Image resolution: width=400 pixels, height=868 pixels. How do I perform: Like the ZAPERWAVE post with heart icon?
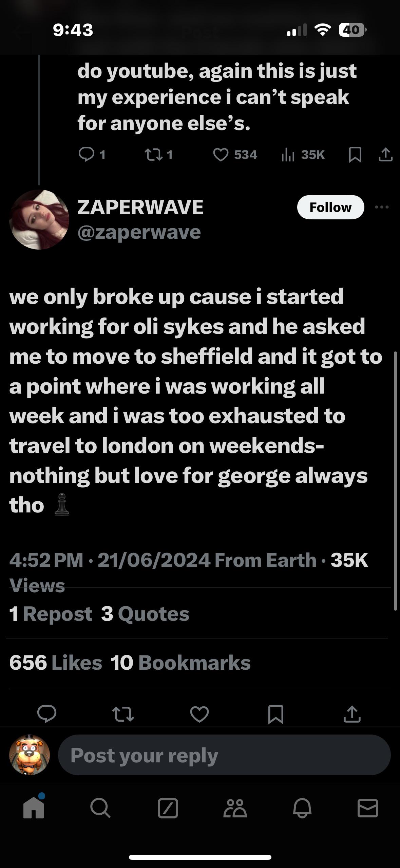[x=199, y=714]
